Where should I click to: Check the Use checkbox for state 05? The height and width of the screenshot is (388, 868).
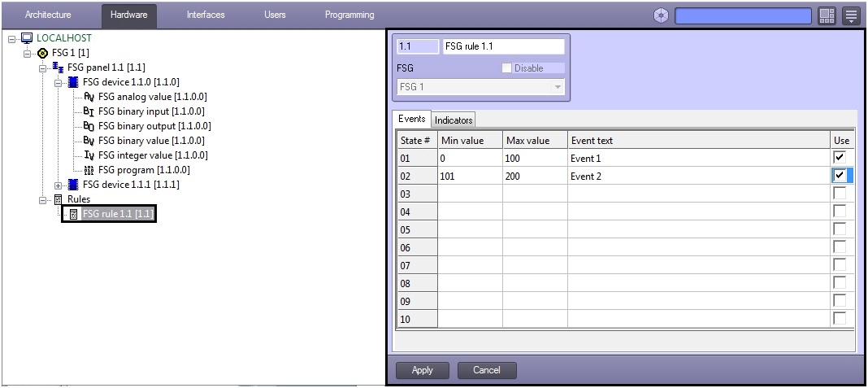tap(840, 229)
